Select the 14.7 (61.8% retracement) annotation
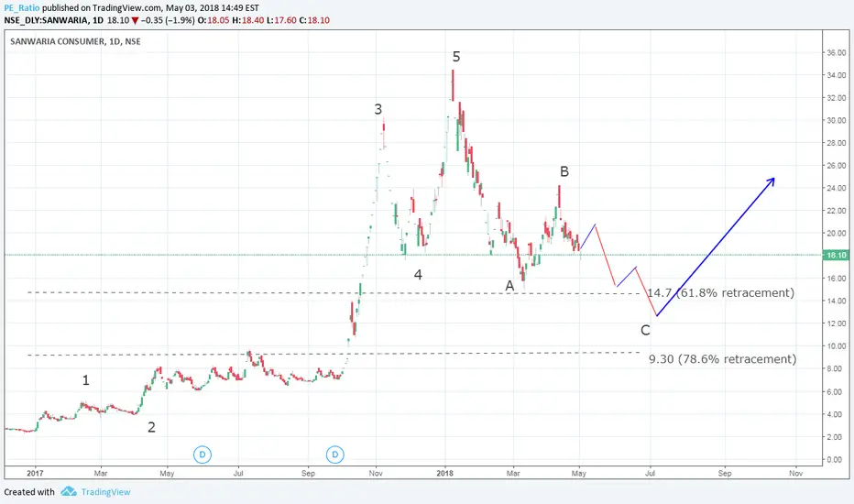The image size is (854, 504). point(720,293)
